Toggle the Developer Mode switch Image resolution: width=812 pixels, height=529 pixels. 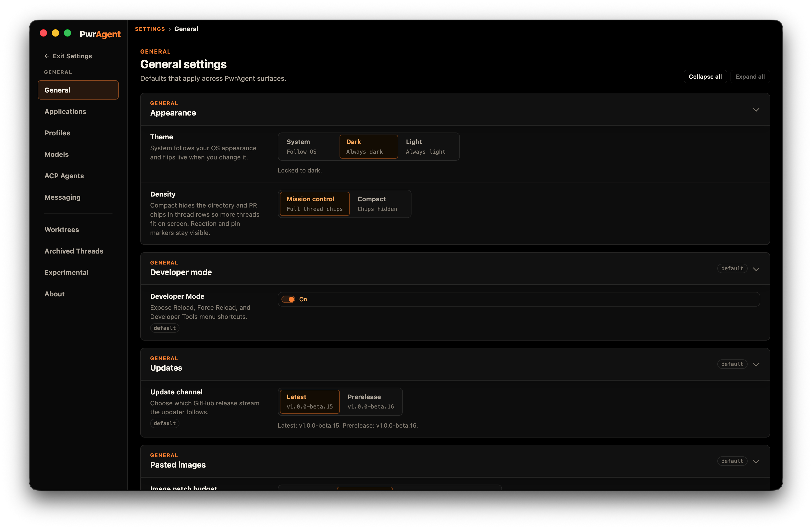[288, 299]
